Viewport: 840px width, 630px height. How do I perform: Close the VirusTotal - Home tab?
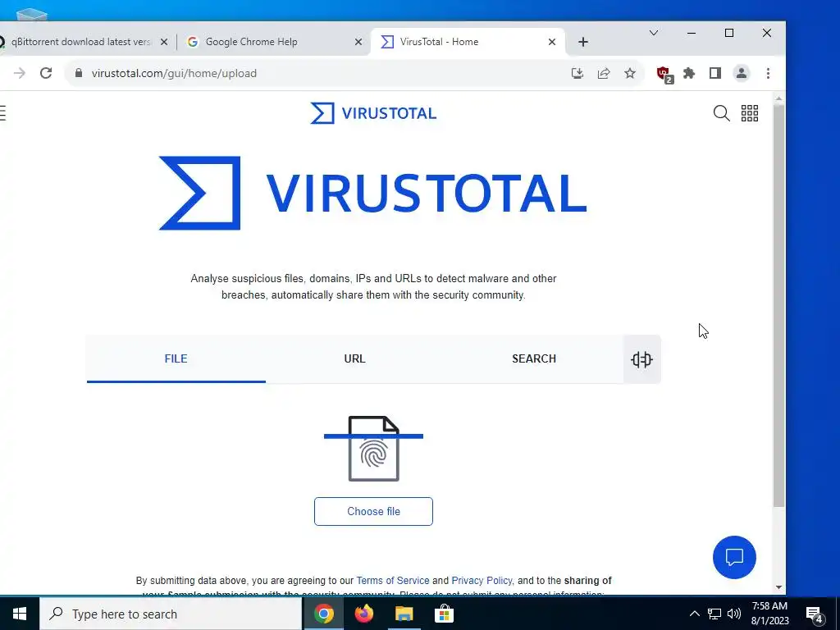pyautogui.click(x=552, y=42)
